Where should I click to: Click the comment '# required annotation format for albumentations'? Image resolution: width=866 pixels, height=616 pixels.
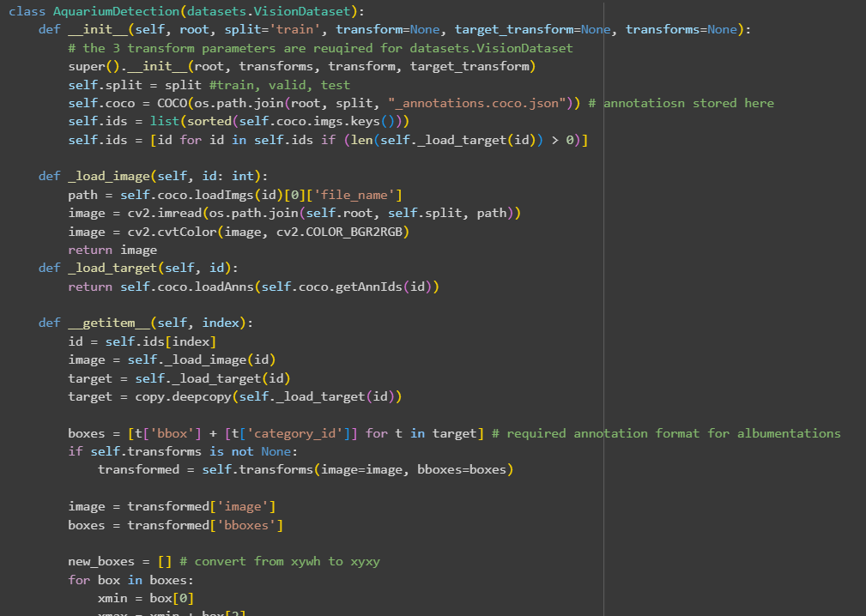point(666,433)
